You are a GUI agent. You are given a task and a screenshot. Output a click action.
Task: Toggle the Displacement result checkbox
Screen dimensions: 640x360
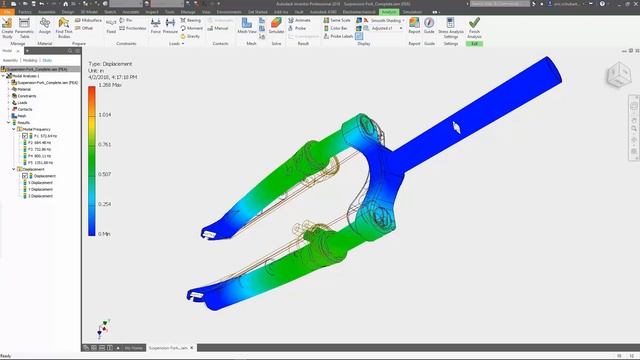click(x=24, y=176)
